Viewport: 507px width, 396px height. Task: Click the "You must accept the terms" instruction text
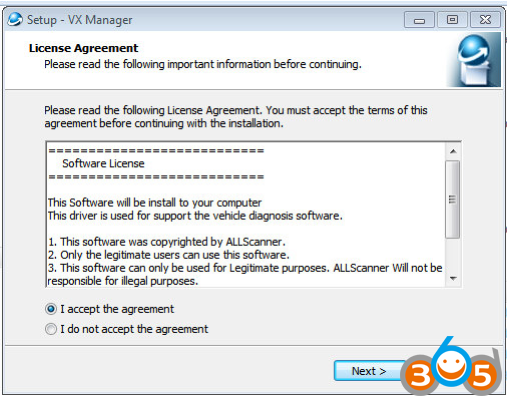(x=346, y=110)
